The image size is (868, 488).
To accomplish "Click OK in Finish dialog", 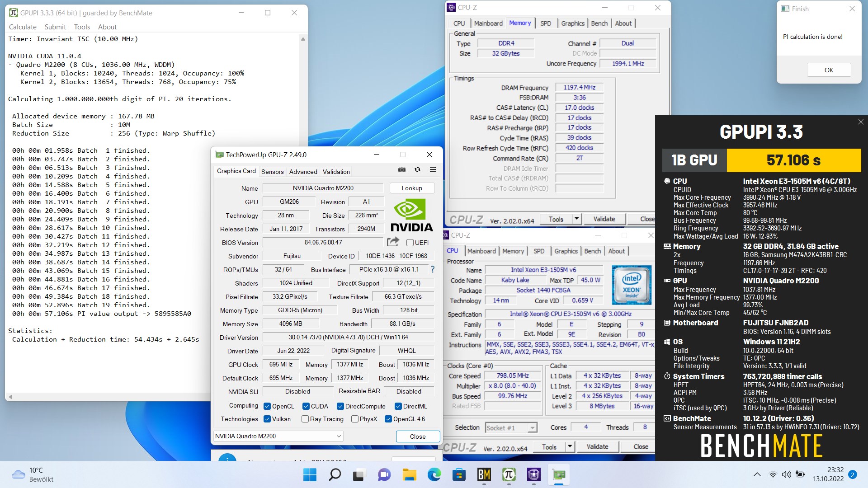I will (x=829, y=70).
